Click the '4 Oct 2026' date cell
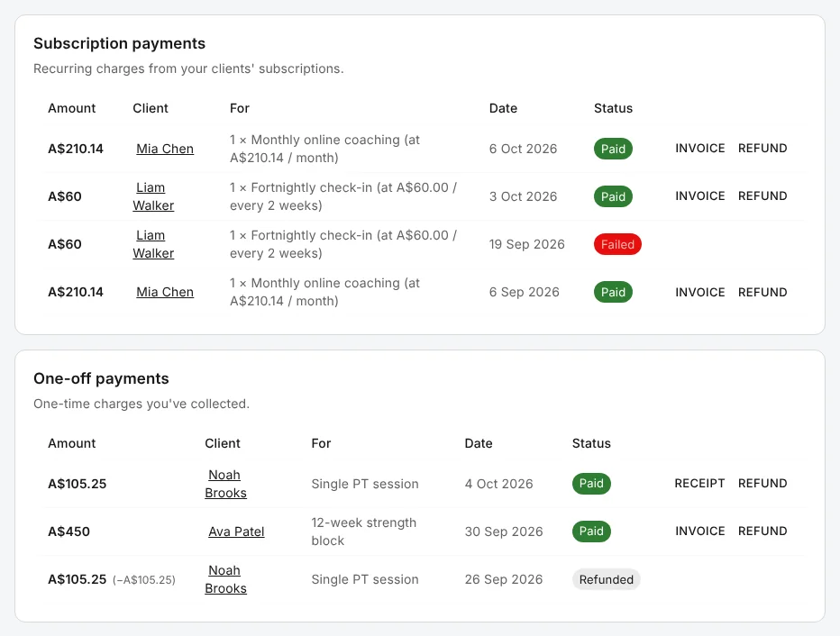 (x=498, y=484)
